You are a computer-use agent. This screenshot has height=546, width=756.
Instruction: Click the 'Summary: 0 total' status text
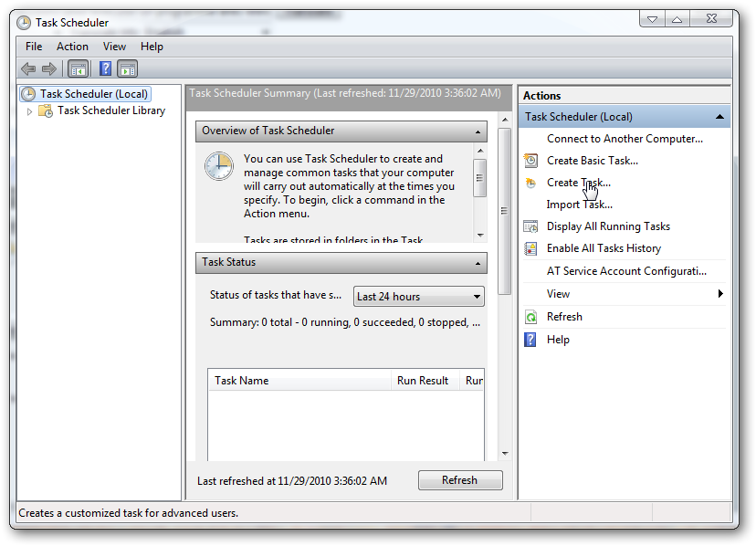pyautogui.click(x=345, y=322)
